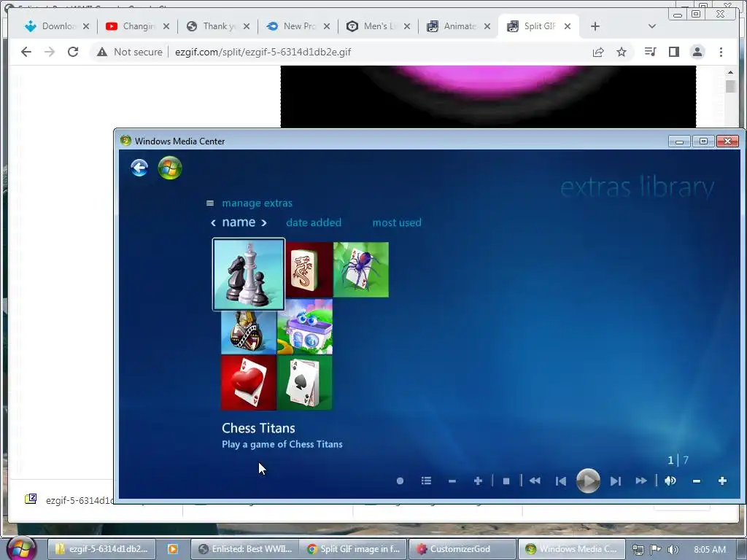Switch to Enlisted: Best WWII taskbar window
This screenshot has width=747, height=560.
(245, 549)
